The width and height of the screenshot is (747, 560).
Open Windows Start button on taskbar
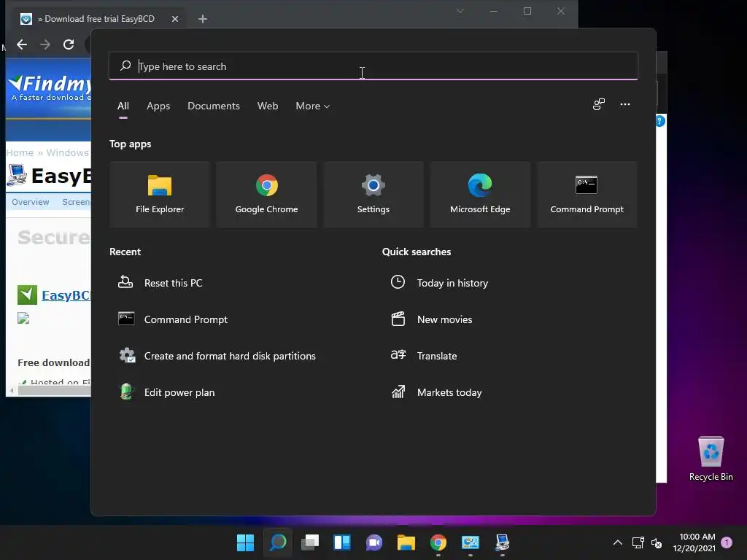click(245, 542)
